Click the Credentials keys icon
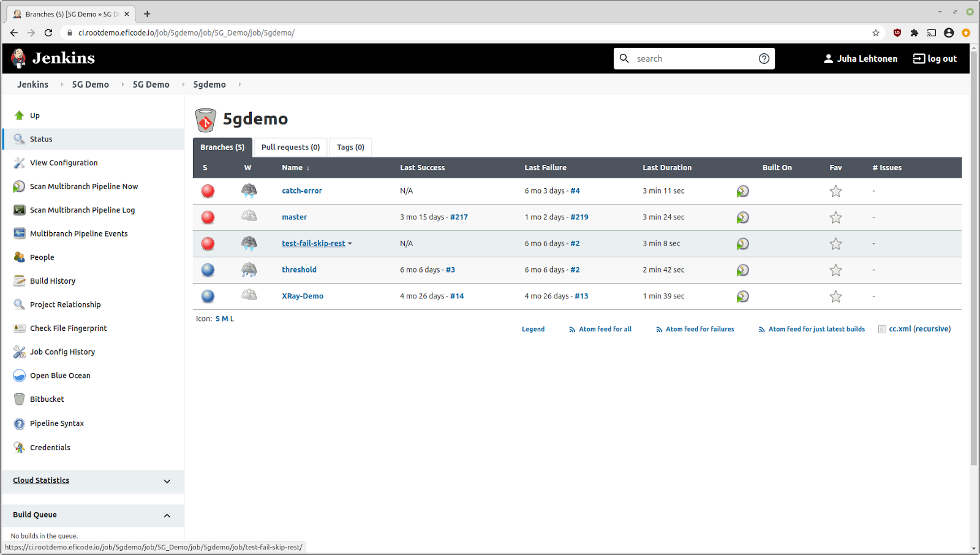The height and width of the screenshot is (555, 980). [x=19, y=448]
